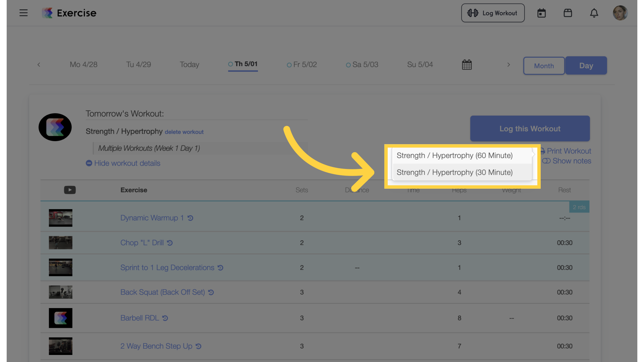The width and height of the screenshot is (644, 362).
Task: Swap icon beside 2 Way Bench Step Up
Action: pyautogui.click(x=199, y=346)
